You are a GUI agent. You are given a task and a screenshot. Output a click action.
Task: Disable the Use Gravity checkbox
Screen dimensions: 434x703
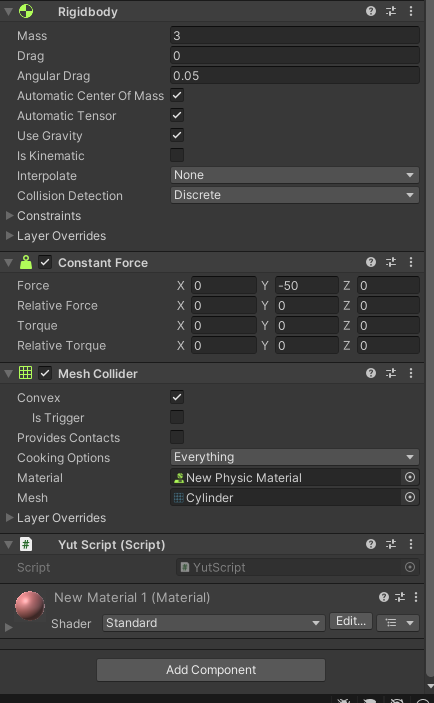tap(177, 135)
